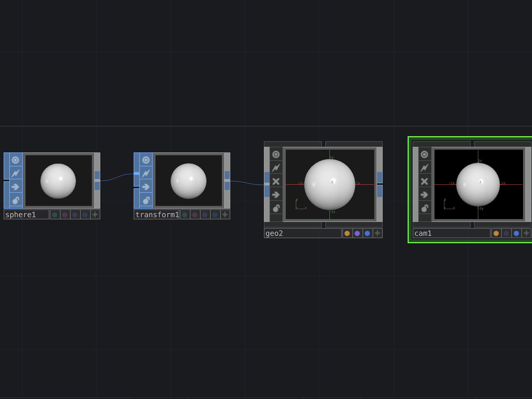Toggle the viewer bullseye flag on sphere1
The width and height of the screenshot is (532, 399).
click(x=15, y=160)
